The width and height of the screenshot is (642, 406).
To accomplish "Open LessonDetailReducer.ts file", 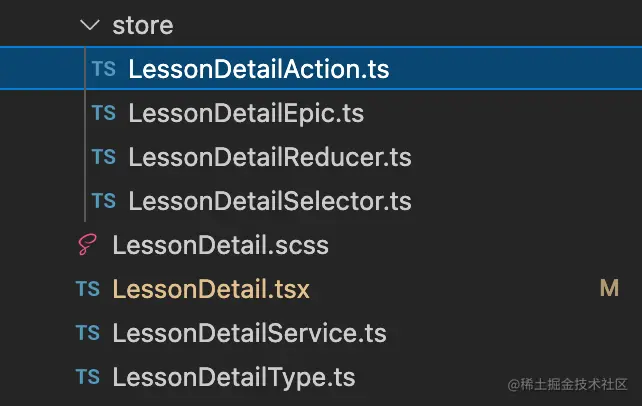I will [x=269, y=157].
